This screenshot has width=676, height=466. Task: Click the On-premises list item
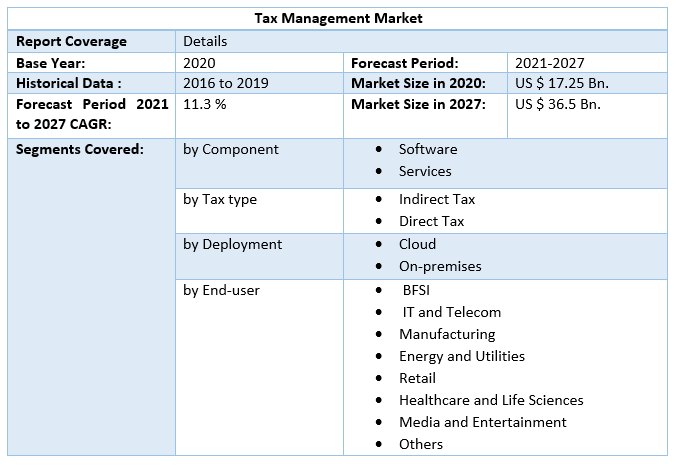[x=440, y=266]
